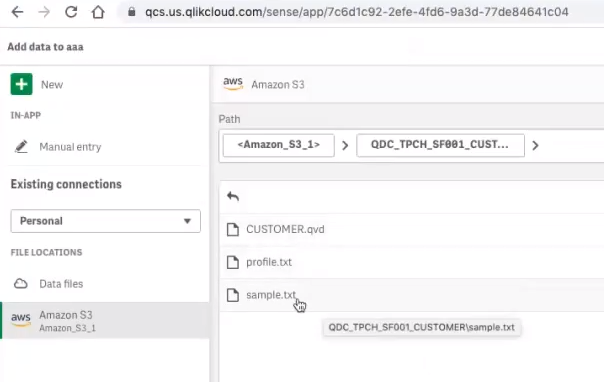Screen dimensions: 604x382
Task: Go up a folder with back arrow
Action: coord(233,196)
